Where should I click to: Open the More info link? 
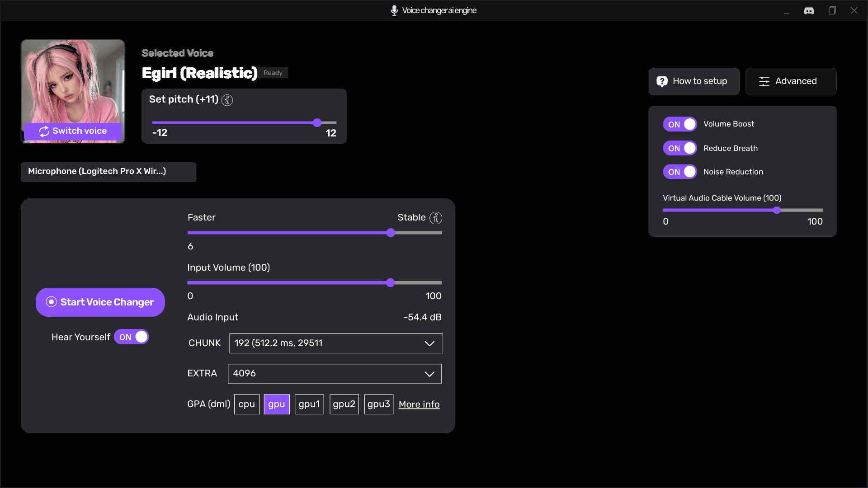(419, 404)
